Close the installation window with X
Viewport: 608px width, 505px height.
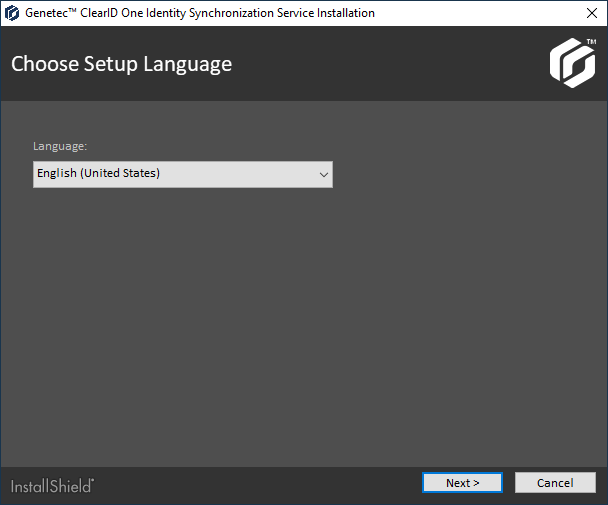click(590, 13)
